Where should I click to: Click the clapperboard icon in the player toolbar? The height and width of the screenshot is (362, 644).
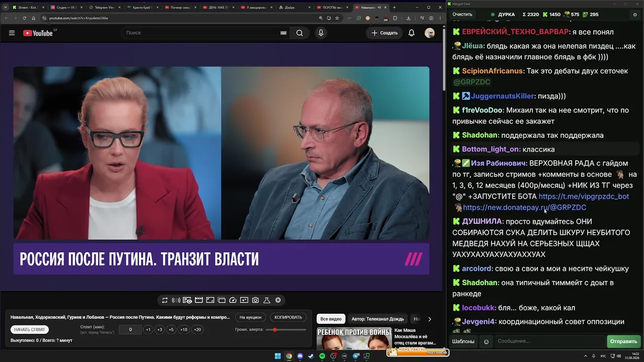click(199, 300)
